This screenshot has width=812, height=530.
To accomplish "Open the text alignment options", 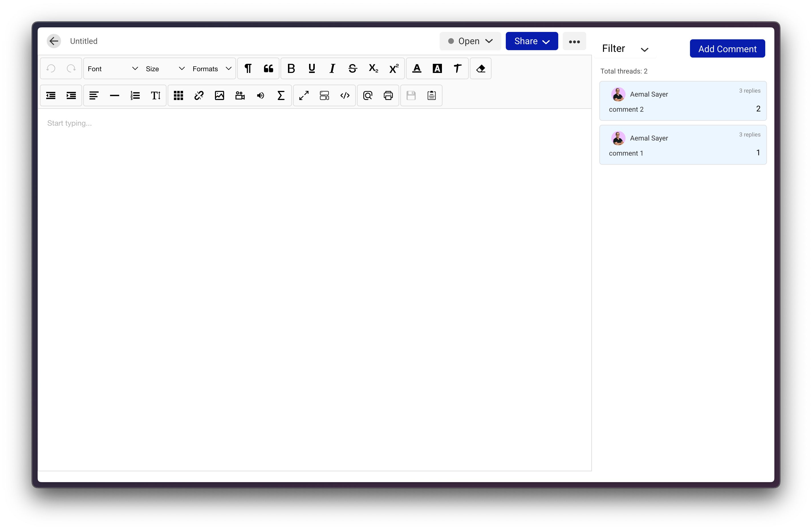I will coord(94,95).
